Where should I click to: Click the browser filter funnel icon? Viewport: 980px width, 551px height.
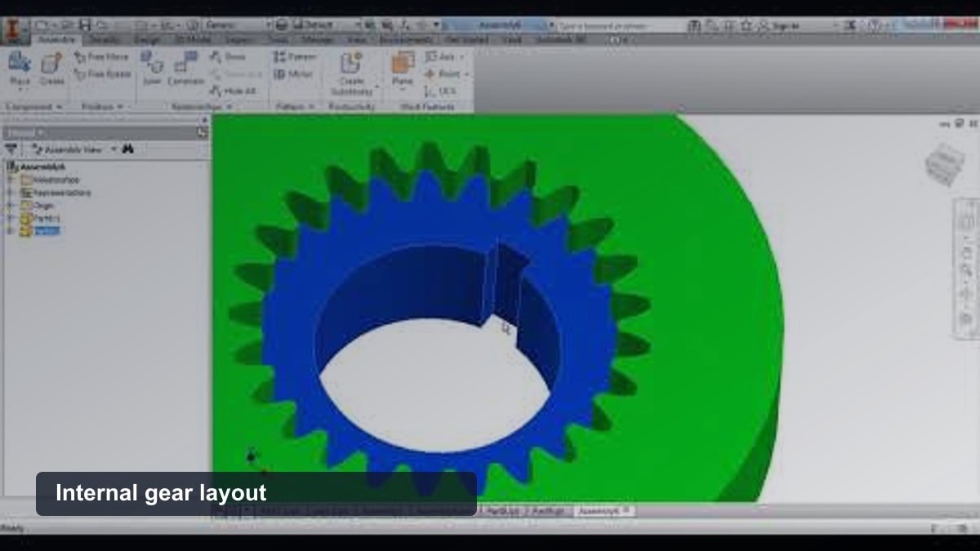(11, 149)
